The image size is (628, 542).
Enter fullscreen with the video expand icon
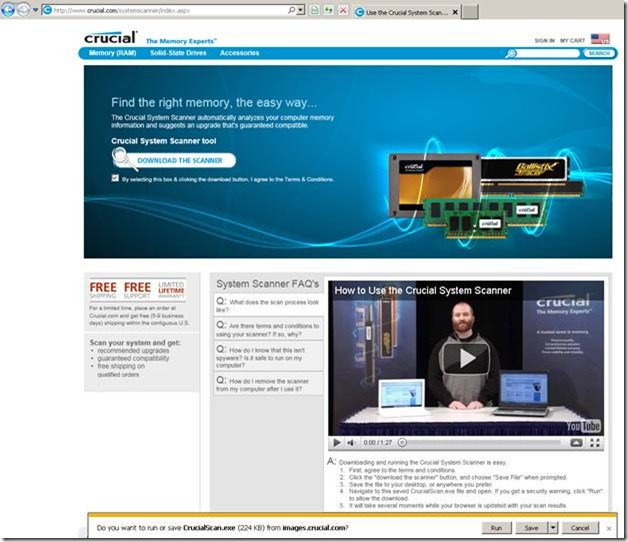(595, 443)
